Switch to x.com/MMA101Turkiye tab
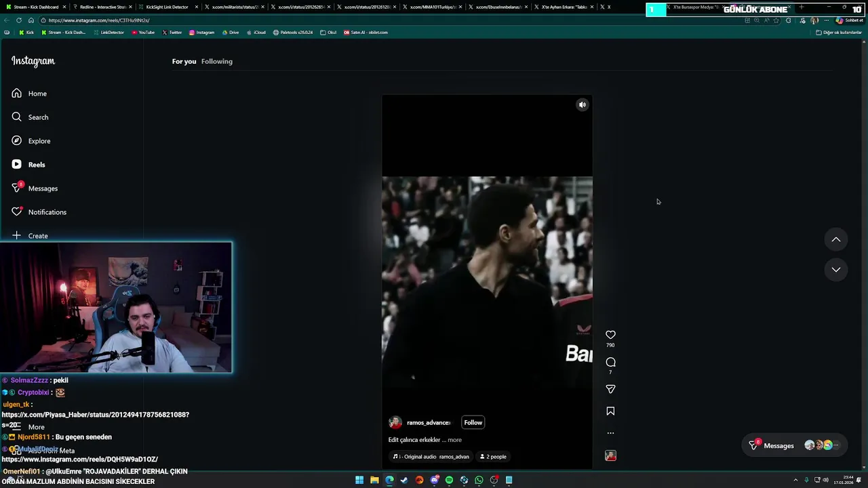The width and height of the screenshot is (868, 488). click(432, 7)
